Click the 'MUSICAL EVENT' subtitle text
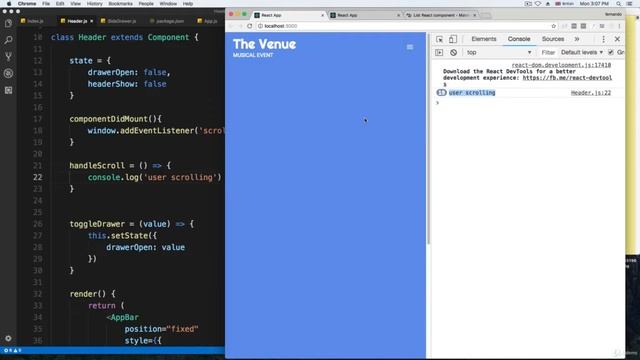 pyautogui.click(x=253, y=55)
